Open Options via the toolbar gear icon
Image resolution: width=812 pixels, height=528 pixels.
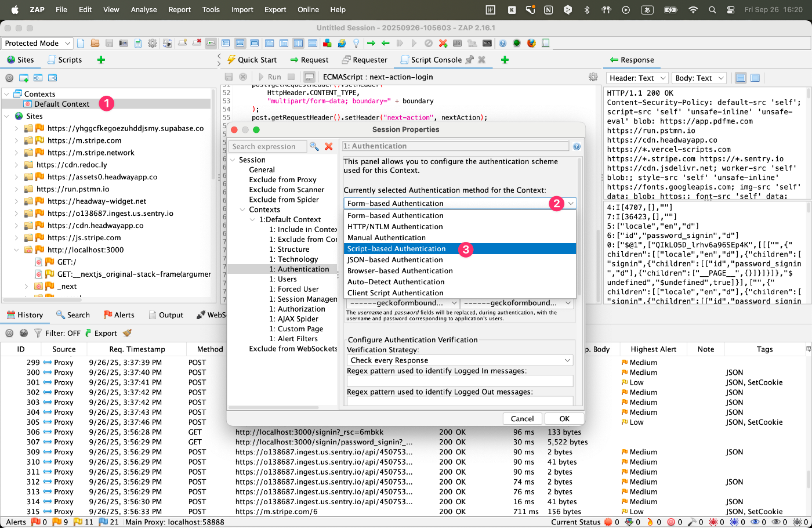[153, 43]
